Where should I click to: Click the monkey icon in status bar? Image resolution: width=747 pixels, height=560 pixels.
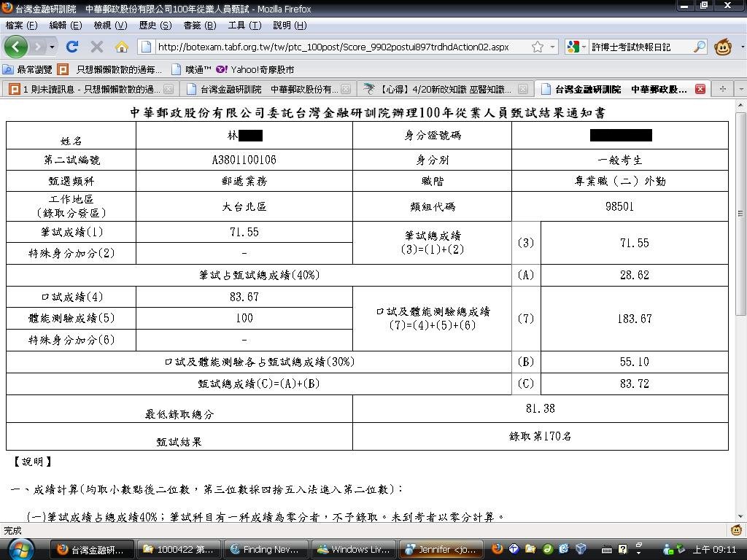(736, 529)
